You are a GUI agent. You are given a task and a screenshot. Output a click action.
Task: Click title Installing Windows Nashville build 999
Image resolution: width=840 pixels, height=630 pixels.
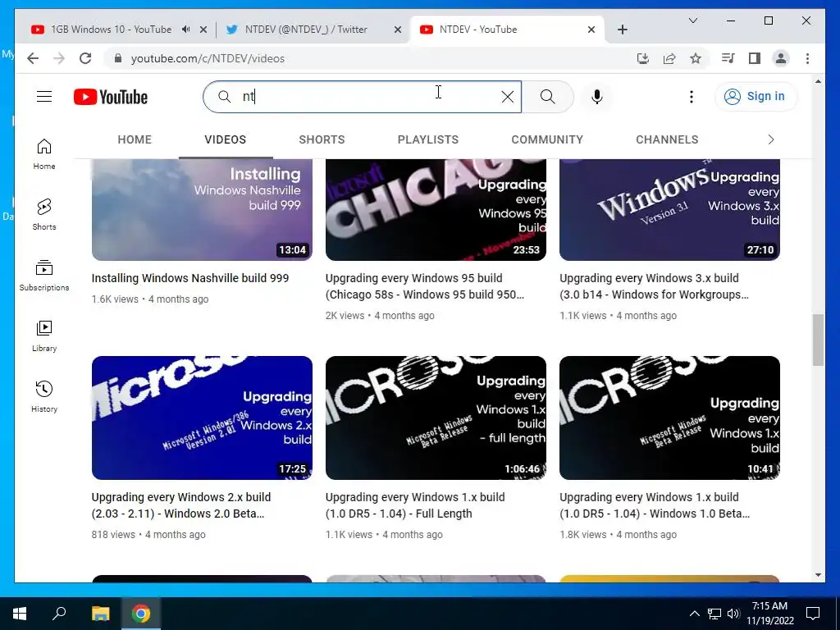coord(190,278)
